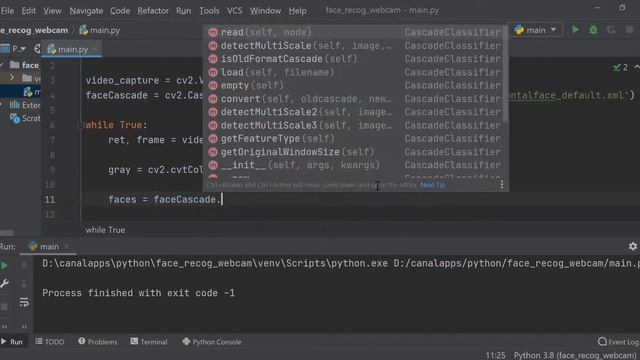
Task: Click the inspections checkmark widget
Action: [621, 67]
